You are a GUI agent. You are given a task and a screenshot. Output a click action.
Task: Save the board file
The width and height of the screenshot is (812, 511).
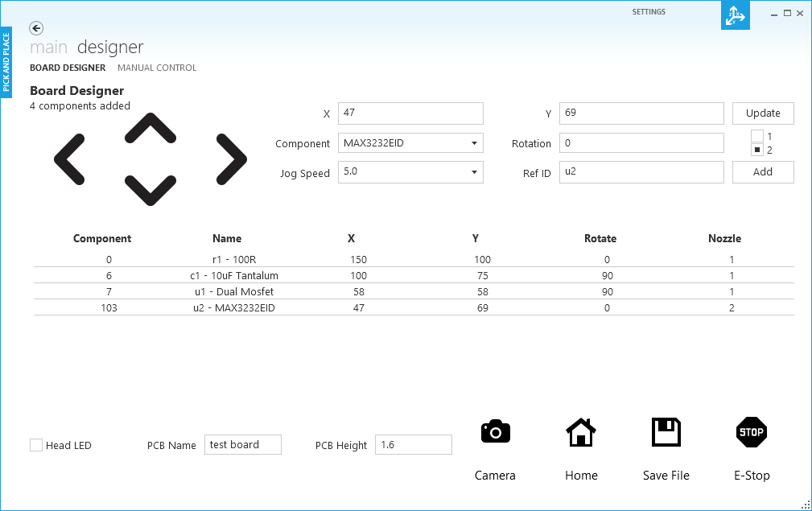click(x=666, y=432)
